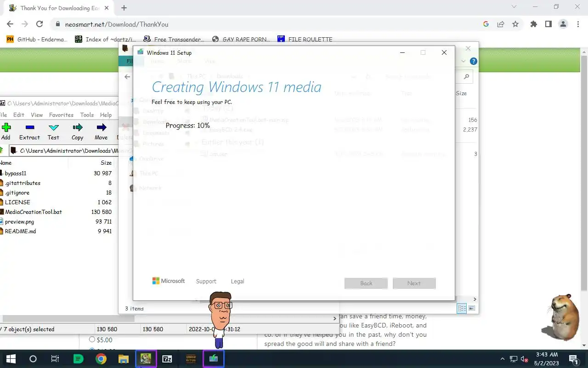Go back in Chrome
588x368 pixels.
click(x=10, y=24)
